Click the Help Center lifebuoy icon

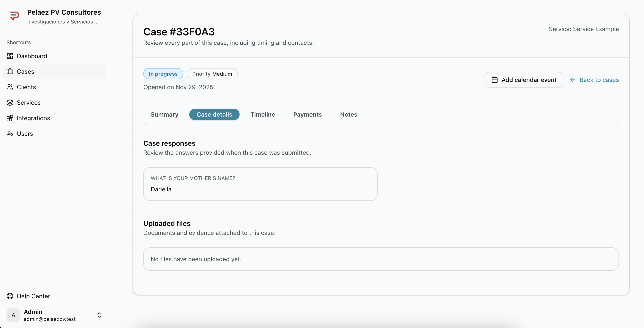10,296
